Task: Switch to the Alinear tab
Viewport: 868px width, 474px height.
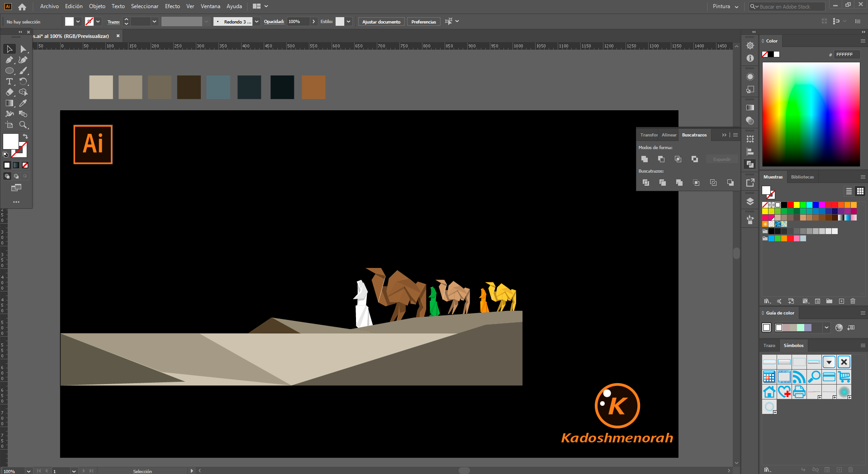Action: (669, 135)
